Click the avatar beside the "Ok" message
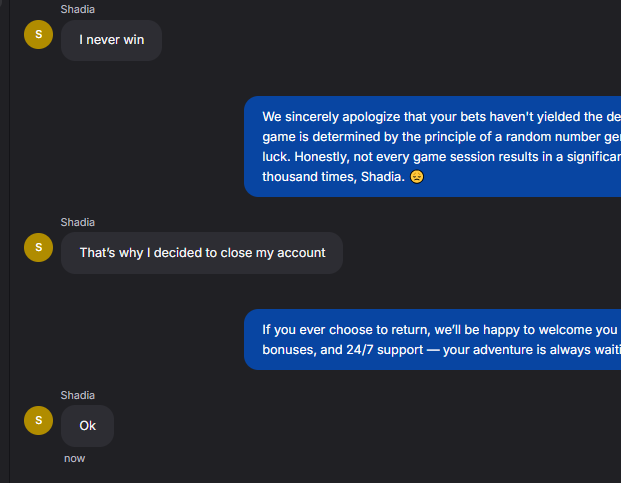 point(38,421)
